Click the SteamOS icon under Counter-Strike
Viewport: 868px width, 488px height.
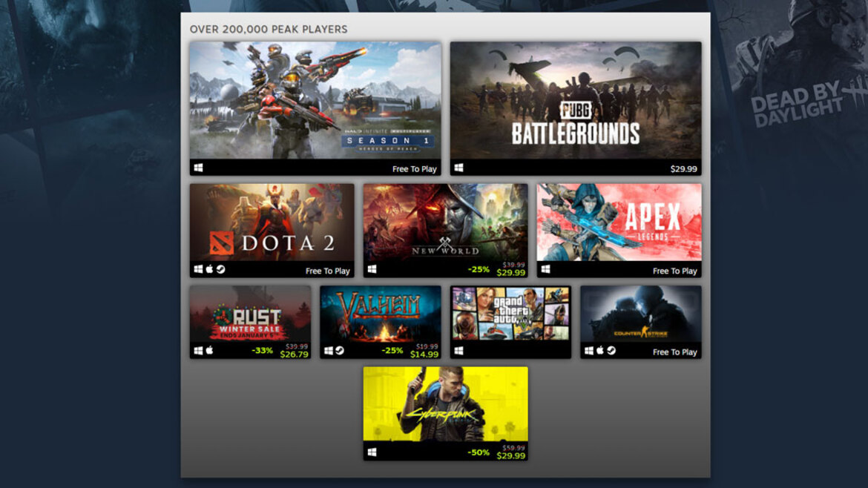[x=611, y=351]
